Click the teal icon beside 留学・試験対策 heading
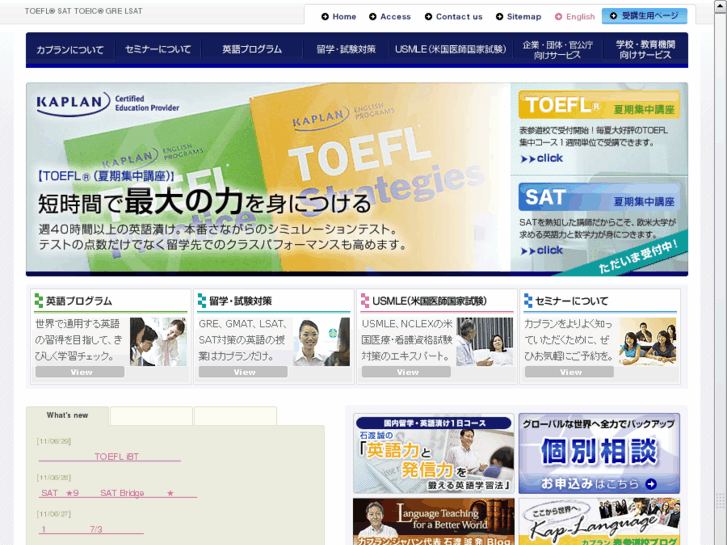 pos(202,301)
